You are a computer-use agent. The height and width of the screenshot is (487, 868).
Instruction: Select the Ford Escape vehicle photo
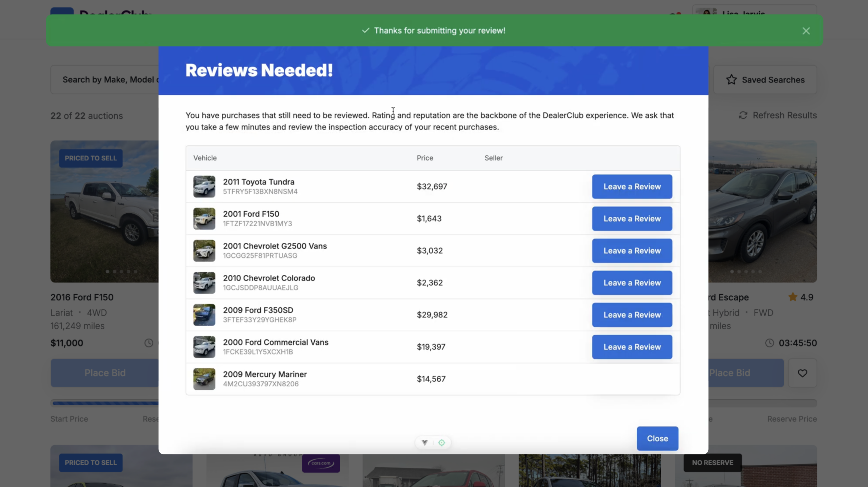point(763,212)
